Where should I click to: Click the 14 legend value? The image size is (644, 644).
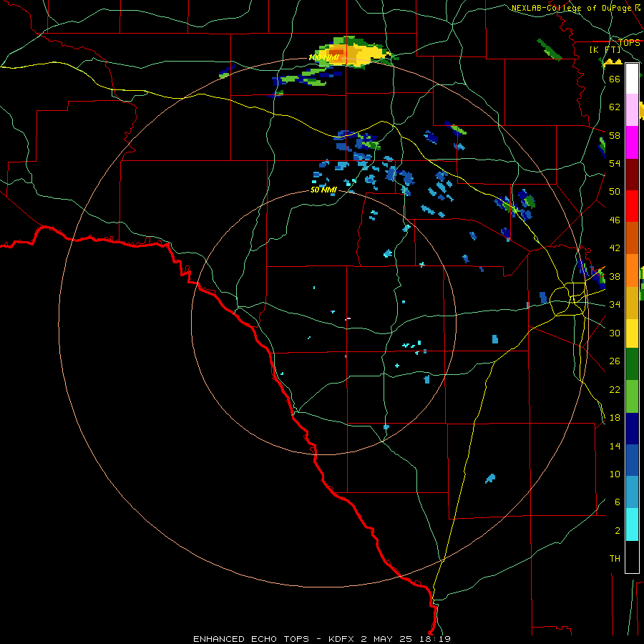click(x=615, y=446)
